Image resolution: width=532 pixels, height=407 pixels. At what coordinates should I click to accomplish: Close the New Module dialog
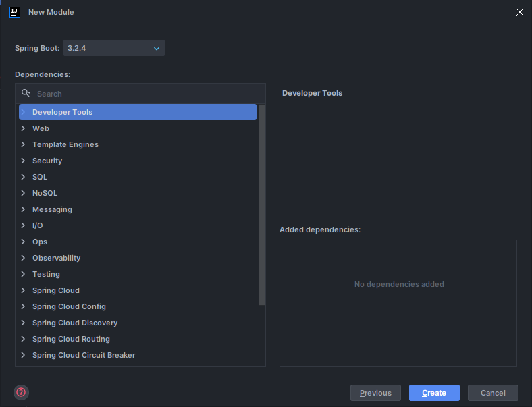(x=519, y=12)
